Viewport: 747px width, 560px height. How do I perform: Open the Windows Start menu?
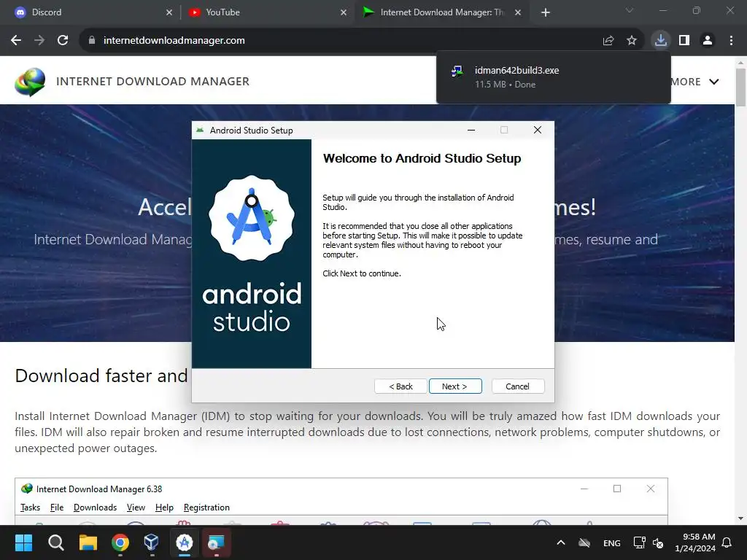(x=23, y=542)
